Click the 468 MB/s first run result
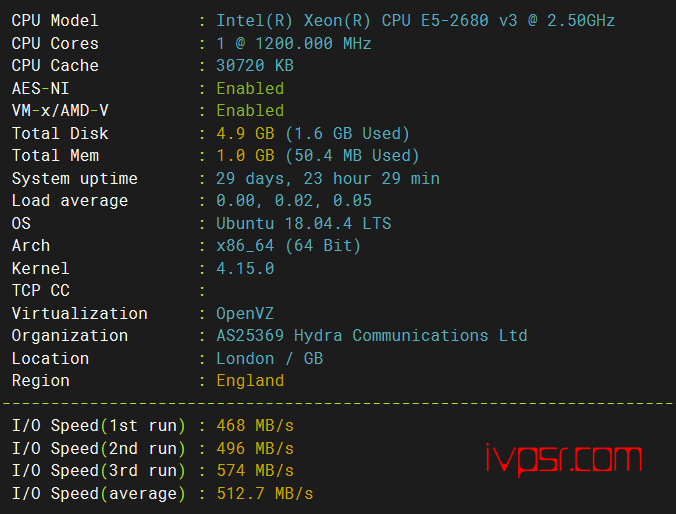Image resolution: width=676 pixels, height=514 pixels. click(255, 426)
